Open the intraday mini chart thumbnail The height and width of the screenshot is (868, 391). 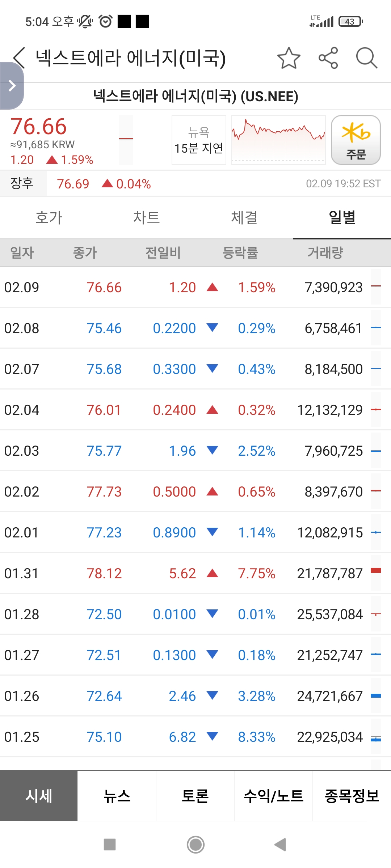click(278, 140)
